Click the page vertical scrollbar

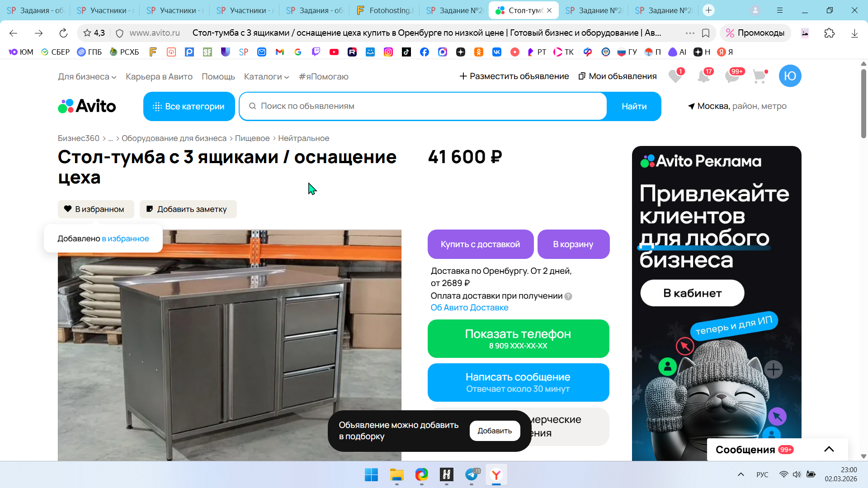pos(863,104)
